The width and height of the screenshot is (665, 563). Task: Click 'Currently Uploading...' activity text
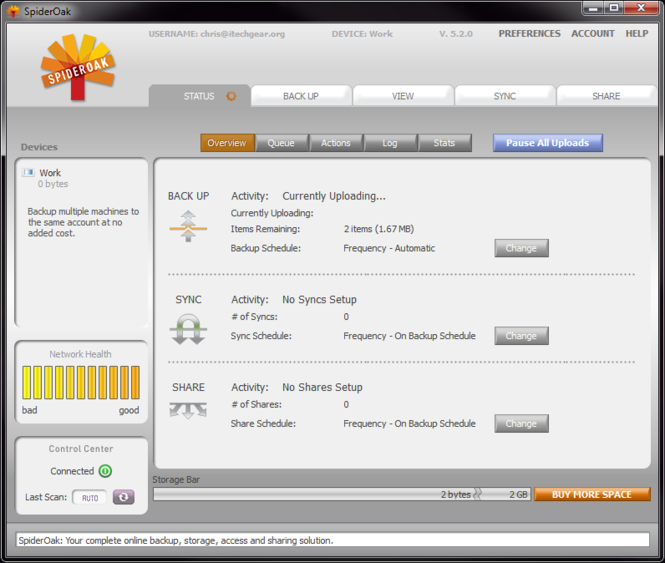click(334, 196)
